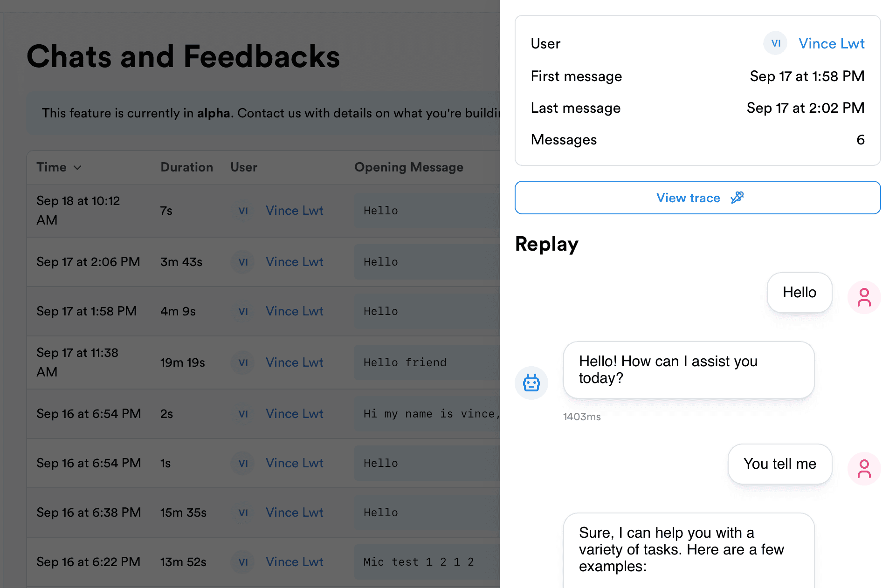Click the bot avatar icon in the Replay section
This screenshot has width=896, height=588.
tap(531, 383)
